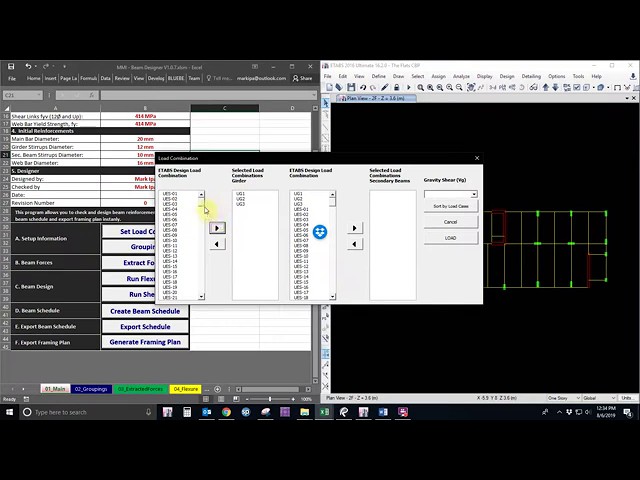Click Windows taskbar search box
The image size is (640, 480).
pos(87,412)
